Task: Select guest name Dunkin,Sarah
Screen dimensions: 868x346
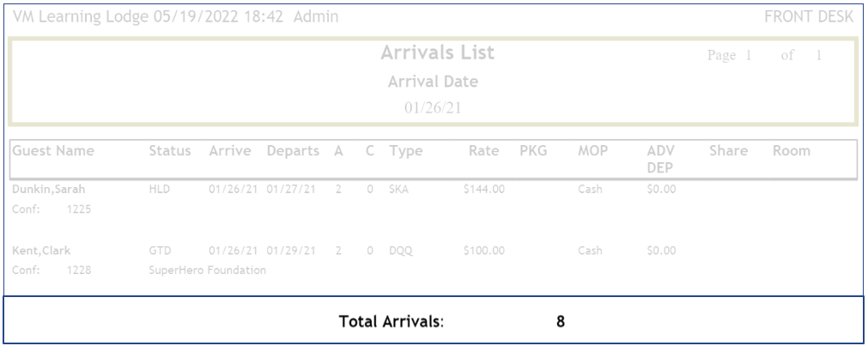Action: tap(48, 189)
